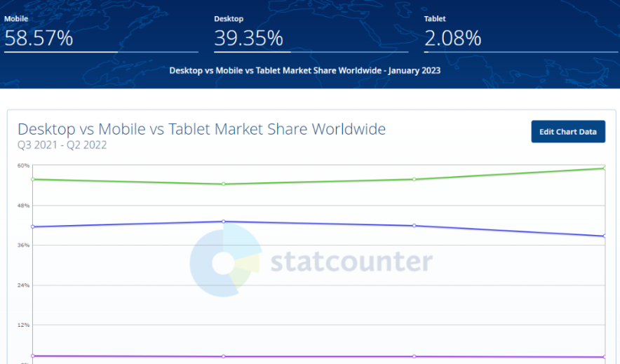Click the first data point on green line
The width and height of the screenshot is (620, 364).
(33, 179)
